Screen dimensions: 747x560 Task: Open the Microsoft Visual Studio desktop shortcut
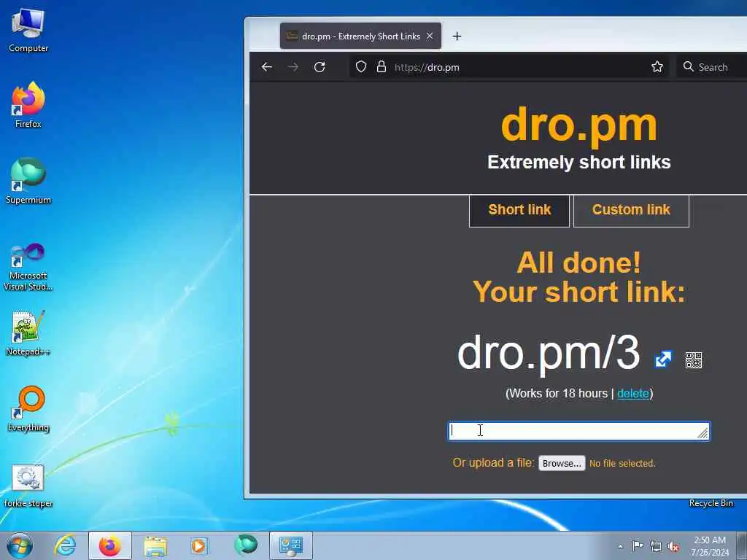coord(28,267)
